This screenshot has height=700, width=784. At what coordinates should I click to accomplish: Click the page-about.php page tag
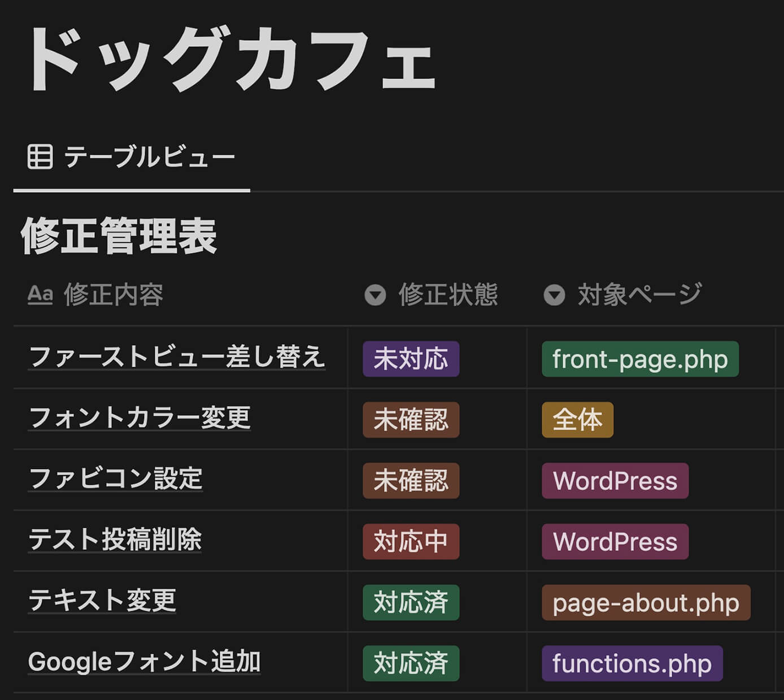tap(646, 603)
